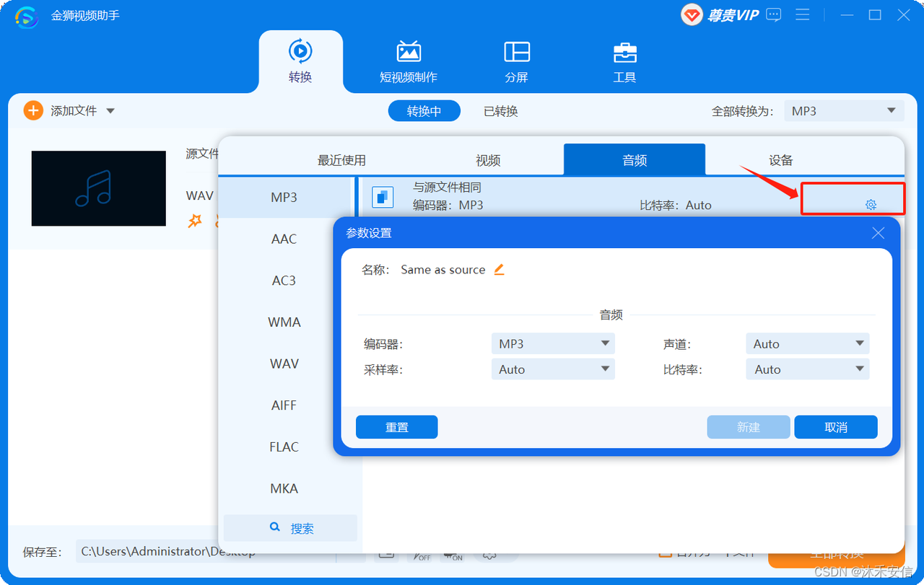
Task: Open the gear settings icon on the preset row
Action: 871,205
